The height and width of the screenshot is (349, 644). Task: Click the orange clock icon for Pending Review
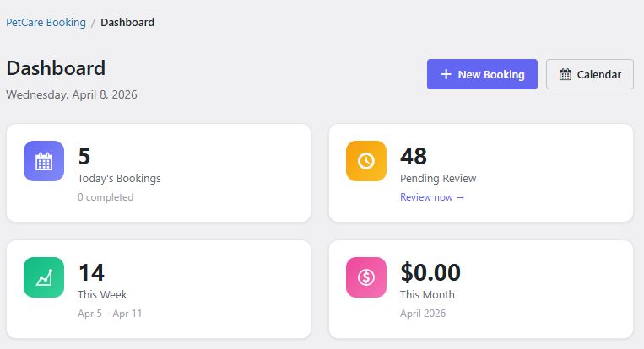pyautogui.click(x=366, y=161)
